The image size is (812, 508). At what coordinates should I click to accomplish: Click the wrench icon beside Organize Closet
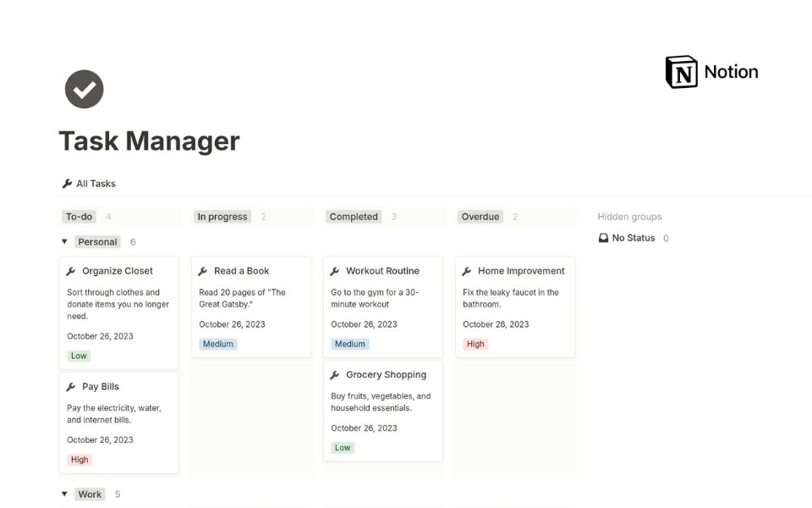pyautogui.click(x=71, y=272)
